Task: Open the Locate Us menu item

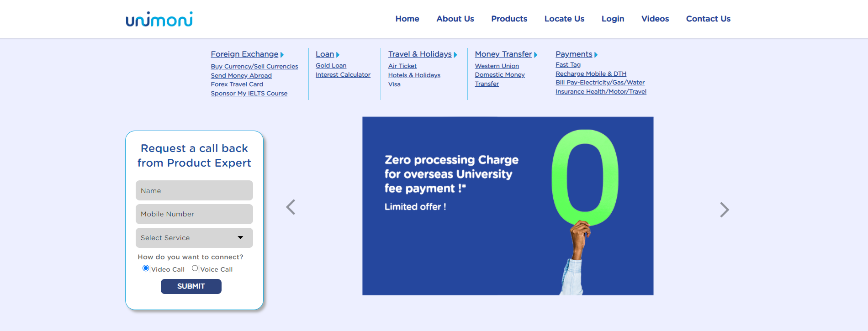Action: (x=564, y=19)
